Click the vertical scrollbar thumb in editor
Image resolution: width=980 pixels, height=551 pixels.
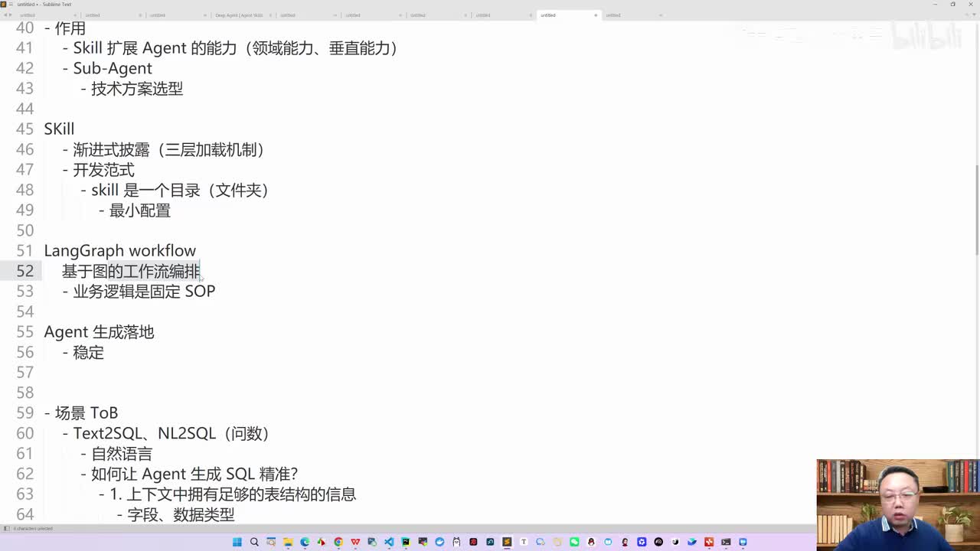[976, 210]
